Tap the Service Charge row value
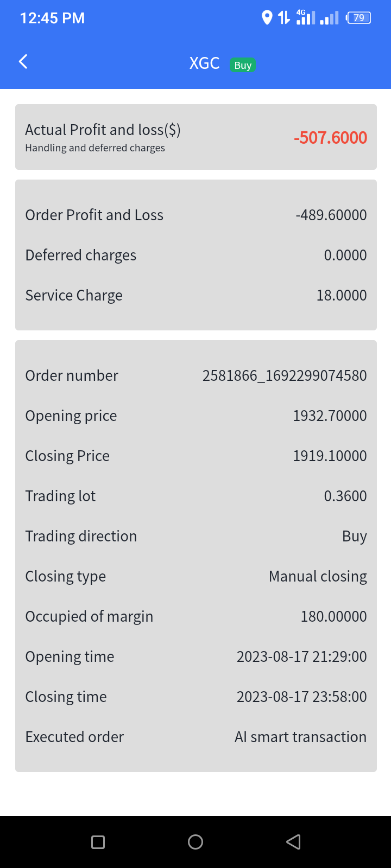Viewport: 391px width, 868px height. click(x=342, y=295)
